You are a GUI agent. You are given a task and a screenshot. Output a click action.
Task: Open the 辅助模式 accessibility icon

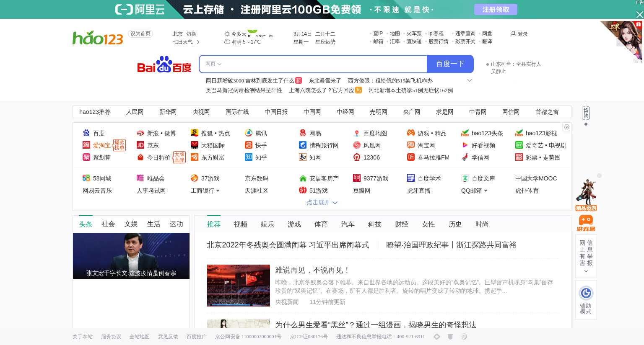586,293
